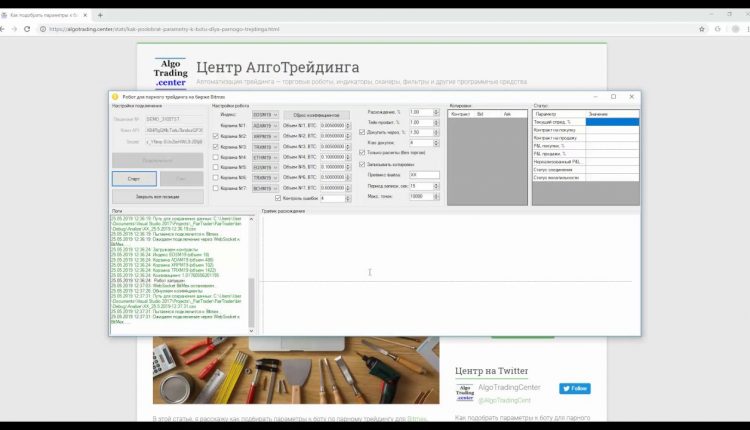Open the Корзина №7 contract dropdown
Screen dimensions: 750x430
click(265, 188)
